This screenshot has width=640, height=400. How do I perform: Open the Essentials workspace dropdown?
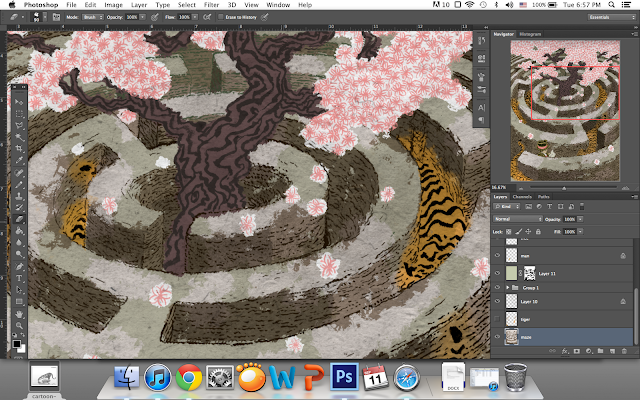611,17
